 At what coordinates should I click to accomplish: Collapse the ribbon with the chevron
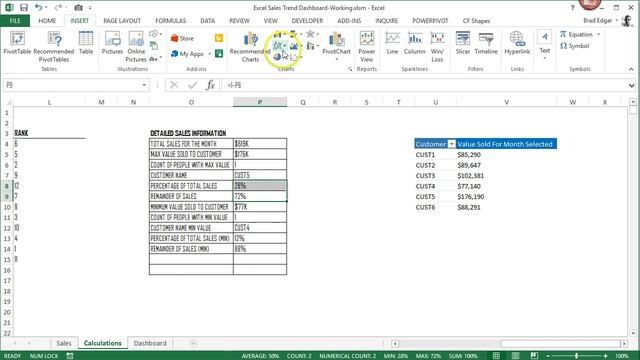click(631, 69)
